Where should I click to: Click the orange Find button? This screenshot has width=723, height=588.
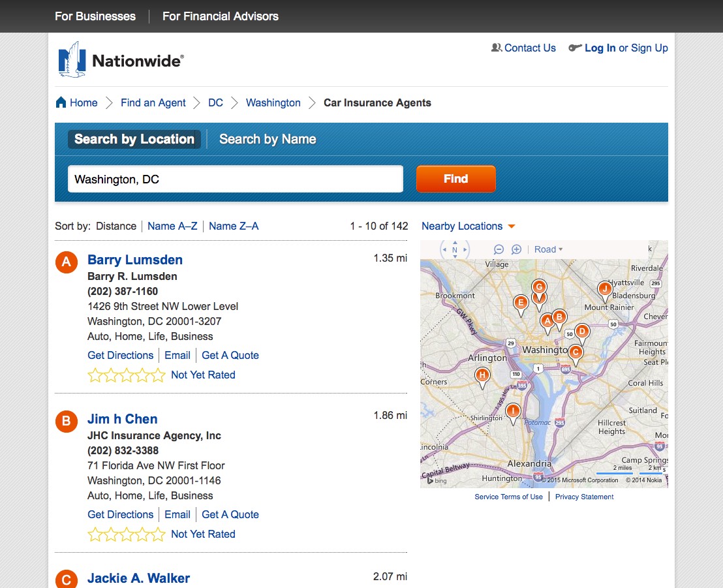pyautogui.click(x=455, y=178)
